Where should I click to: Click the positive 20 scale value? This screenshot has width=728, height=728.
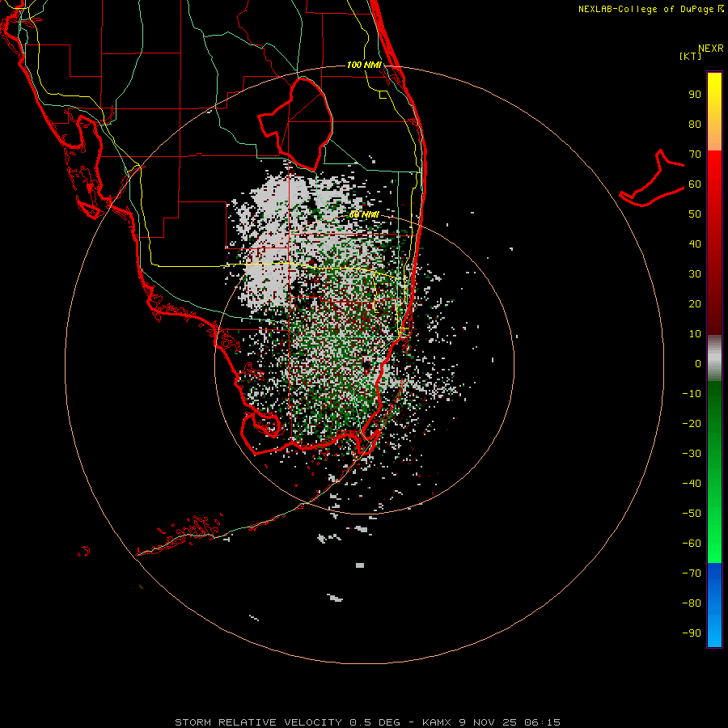pos(695,304)
